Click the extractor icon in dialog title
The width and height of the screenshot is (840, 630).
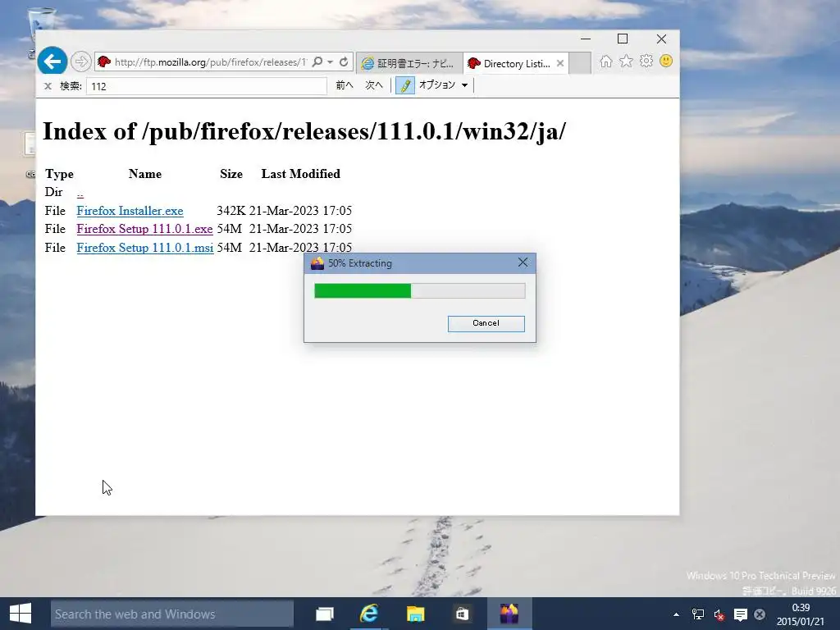point(317,263)
